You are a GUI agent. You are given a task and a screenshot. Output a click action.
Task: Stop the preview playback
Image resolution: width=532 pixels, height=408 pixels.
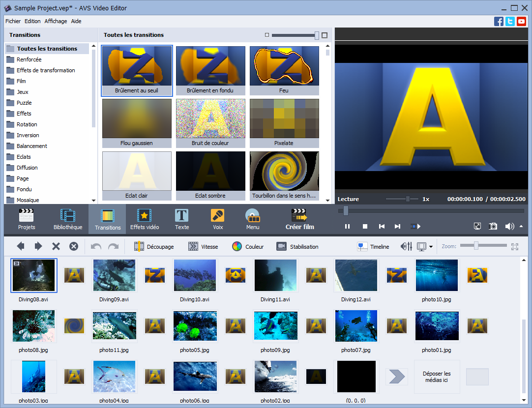[365, 226]
